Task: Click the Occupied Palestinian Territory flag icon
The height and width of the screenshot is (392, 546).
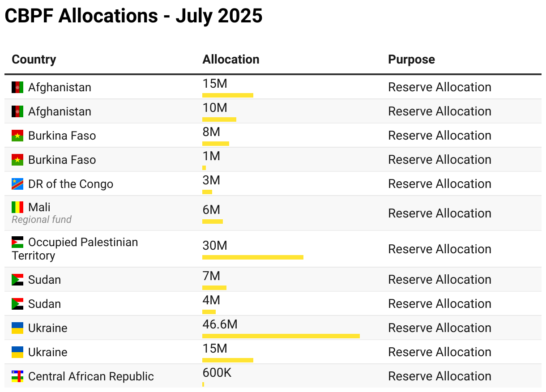Action: [17, 243]
